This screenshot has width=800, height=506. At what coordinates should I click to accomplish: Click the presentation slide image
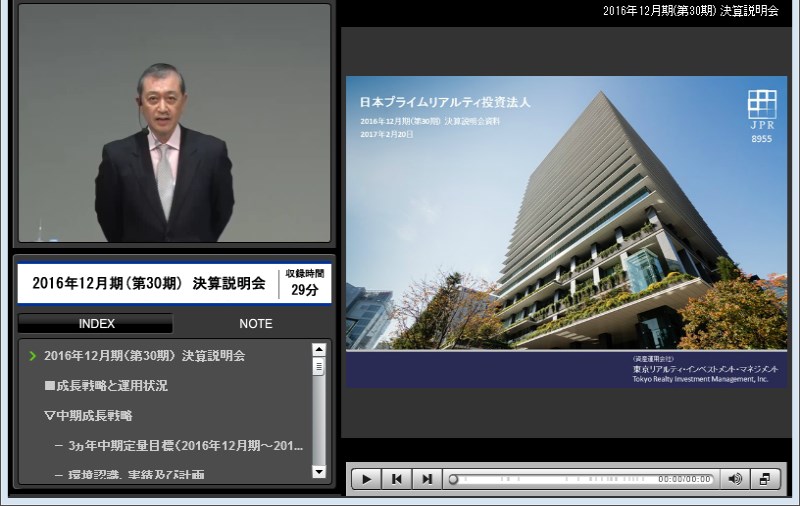[x=566, y=232]
